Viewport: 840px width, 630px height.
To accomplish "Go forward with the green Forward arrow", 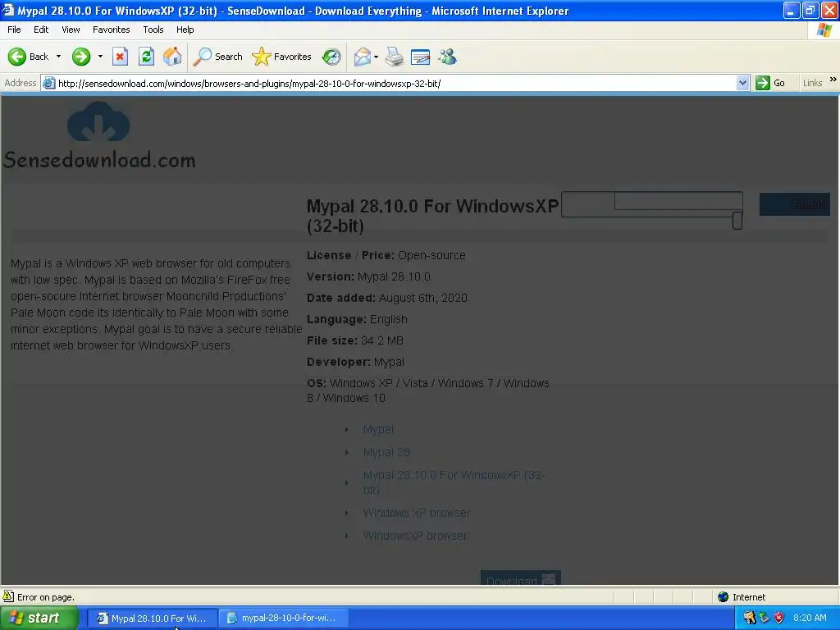I will (x=81, y=57).
